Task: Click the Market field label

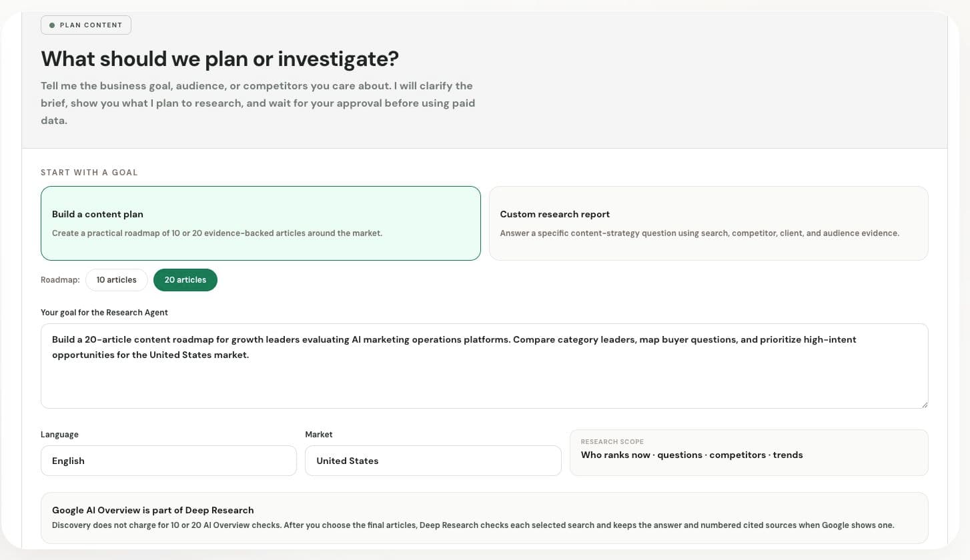Action: coord(319,435)
